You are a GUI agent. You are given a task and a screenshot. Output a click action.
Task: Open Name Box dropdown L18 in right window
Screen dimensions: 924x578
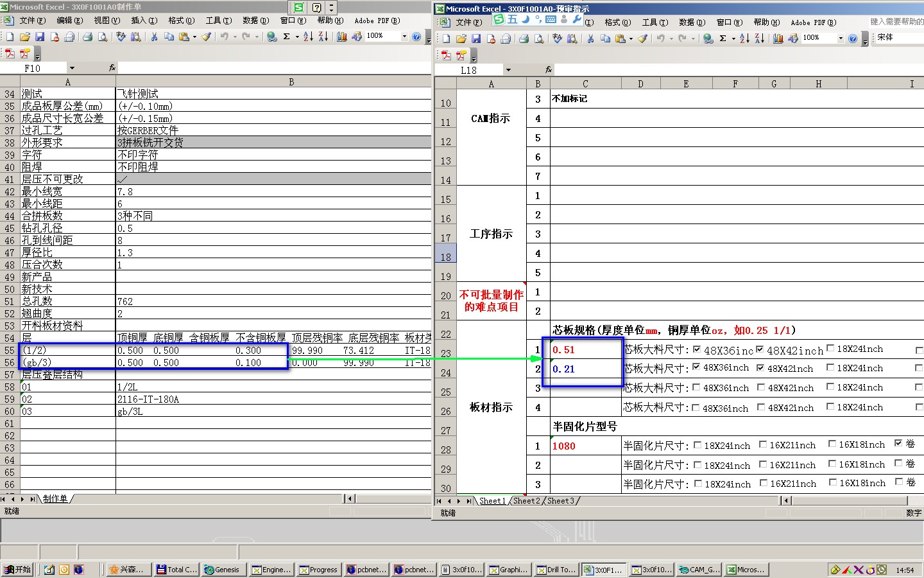508,70
